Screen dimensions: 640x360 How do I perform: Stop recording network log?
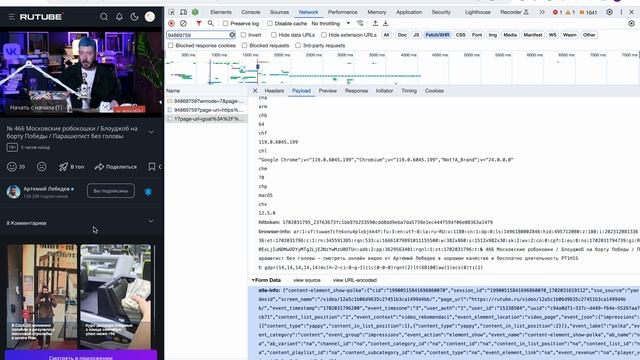(171, 24)
